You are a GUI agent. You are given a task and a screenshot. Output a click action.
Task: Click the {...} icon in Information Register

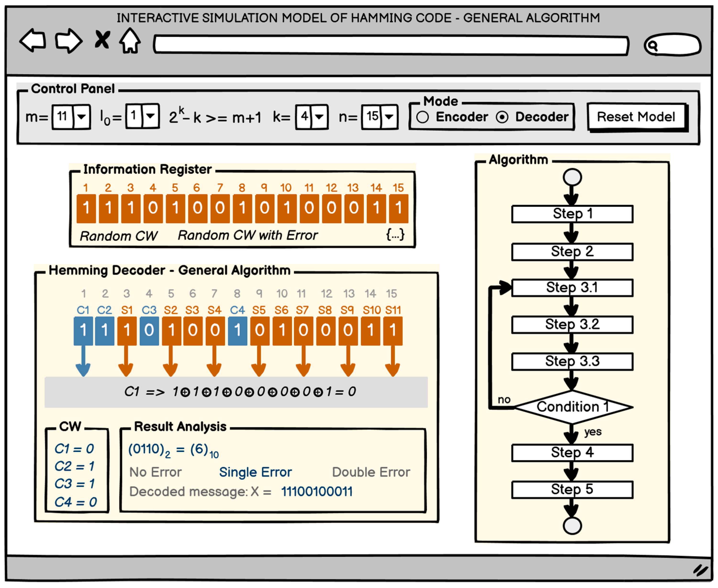point(395,235)
